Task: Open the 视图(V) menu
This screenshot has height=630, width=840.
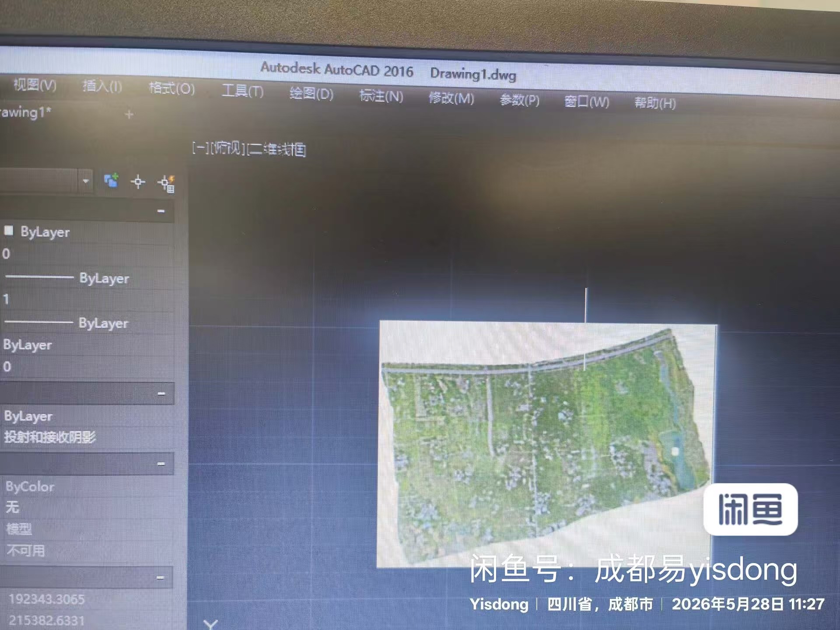Action: 35,84
